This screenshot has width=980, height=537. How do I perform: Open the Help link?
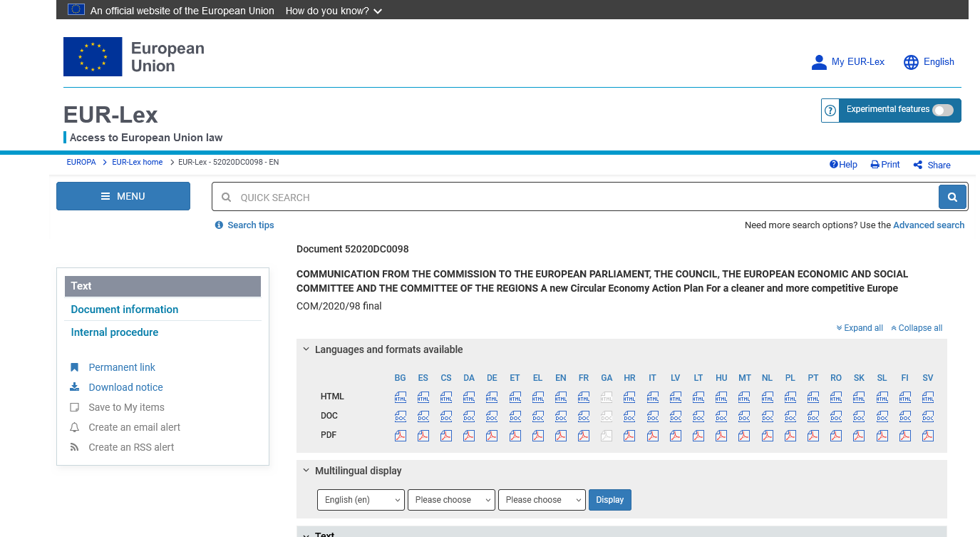click(x=843, y=164)
